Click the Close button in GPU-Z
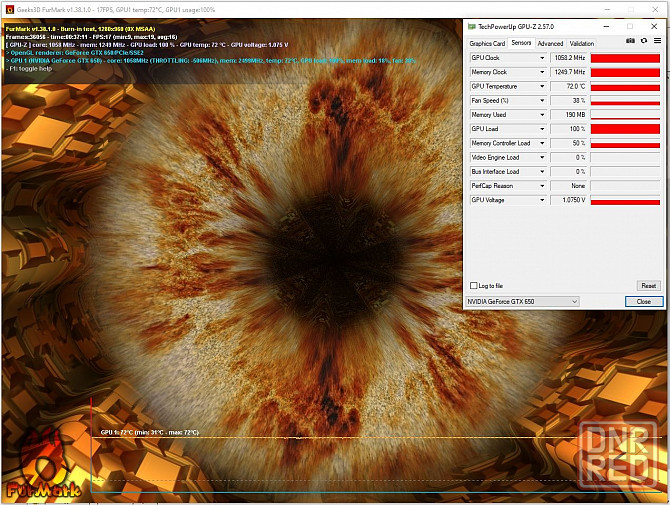Screen dimensions: 670x505 [x=644, y=302]
